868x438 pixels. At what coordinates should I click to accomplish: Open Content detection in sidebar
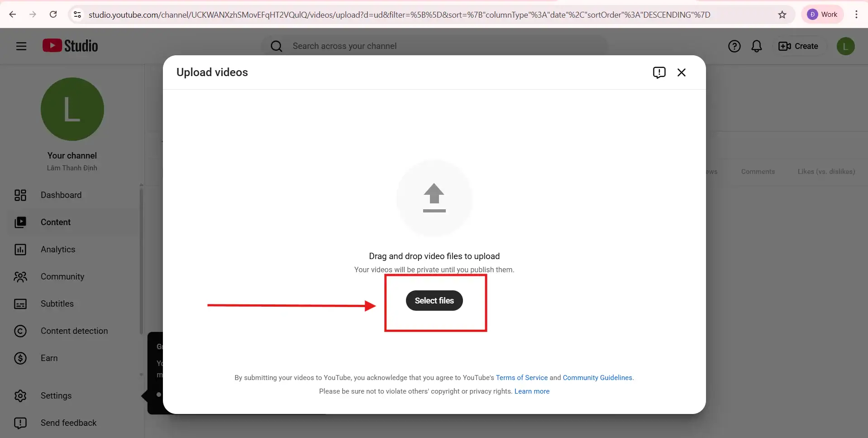[74, 331]
